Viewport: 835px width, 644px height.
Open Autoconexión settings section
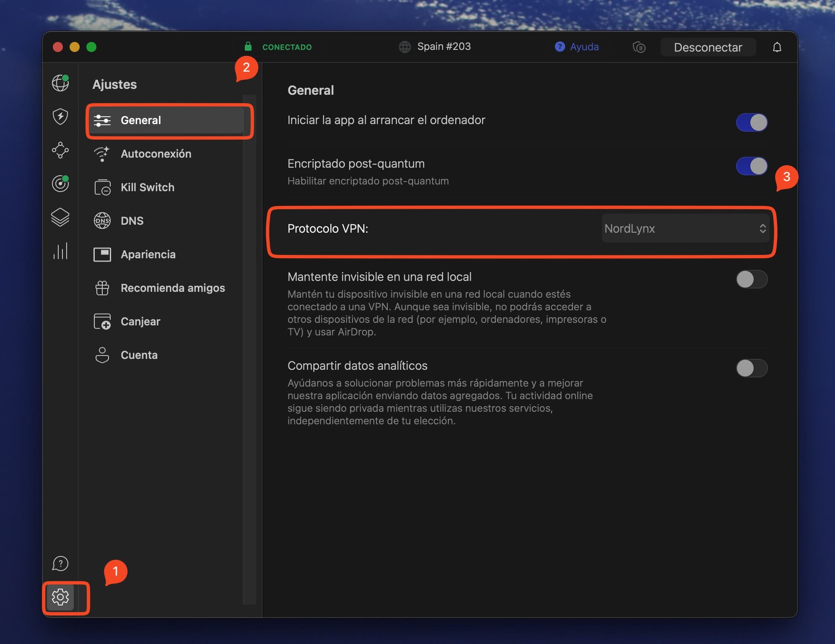coord(166,154)
